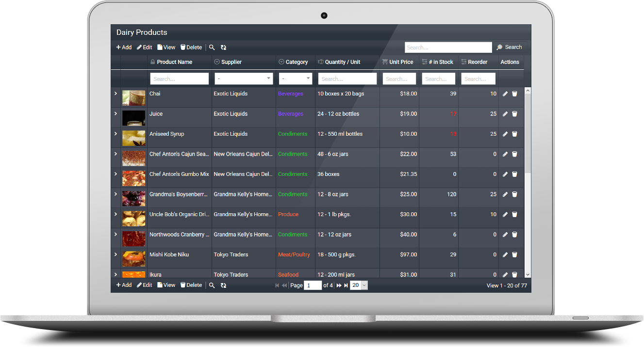644x347 pixels.
Task: Click the vertical scrollbar down arrow
Action: (528, 274)
